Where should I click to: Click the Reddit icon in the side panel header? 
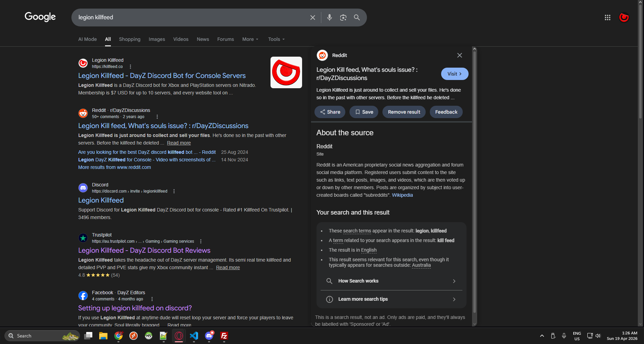click(x=322, y=55)
